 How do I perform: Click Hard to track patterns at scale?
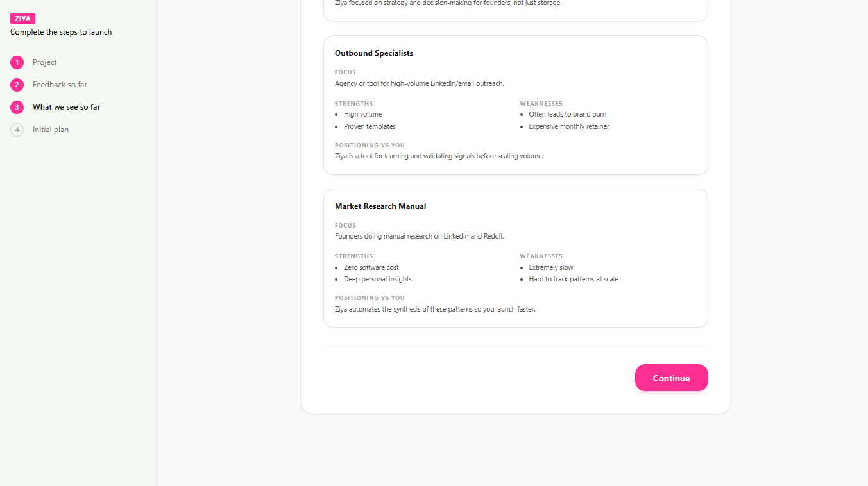(x=574, y=279)
